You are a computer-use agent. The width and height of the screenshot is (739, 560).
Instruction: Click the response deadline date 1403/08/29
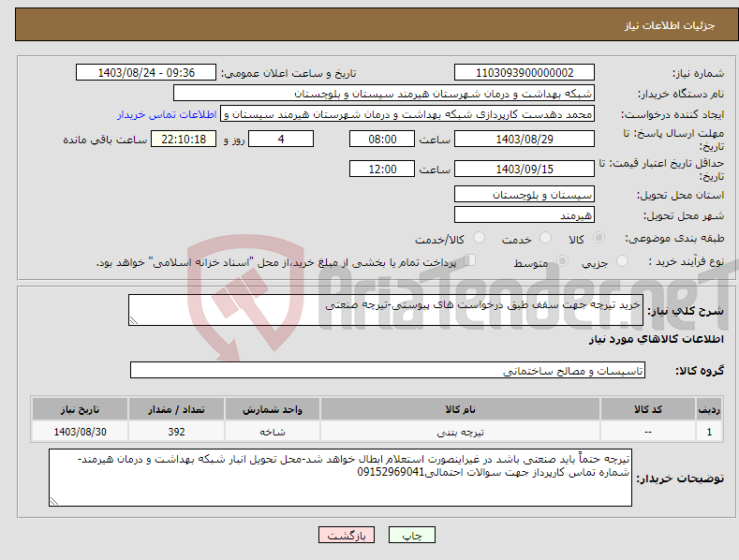coord(525,139)
